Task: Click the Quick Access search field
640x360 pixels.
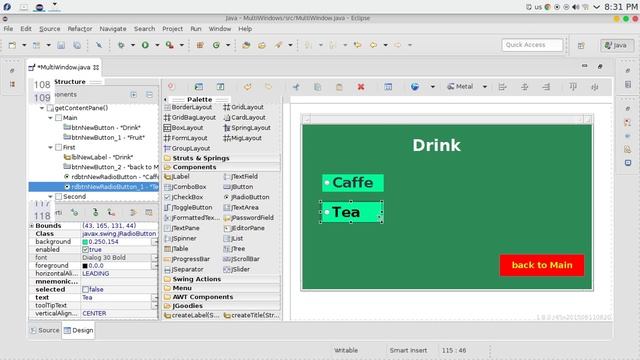Action: (x=532, y=45)
